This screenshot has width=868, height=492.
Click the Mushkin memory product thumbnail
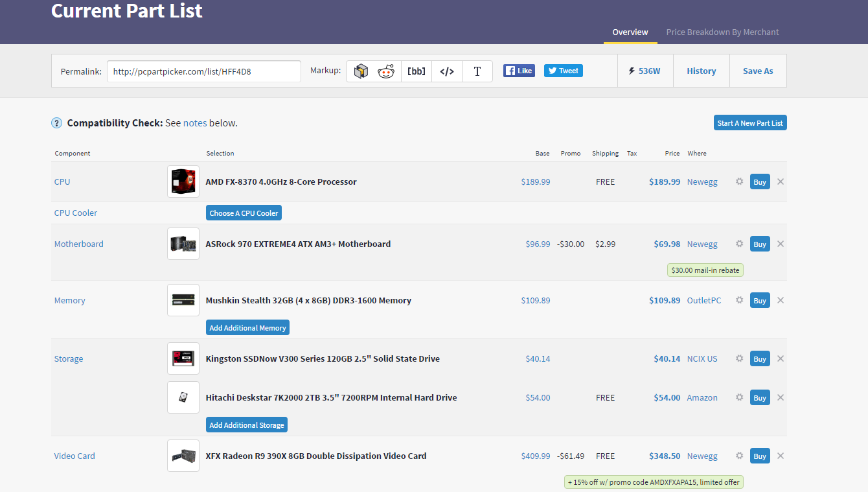pos(183,300)
